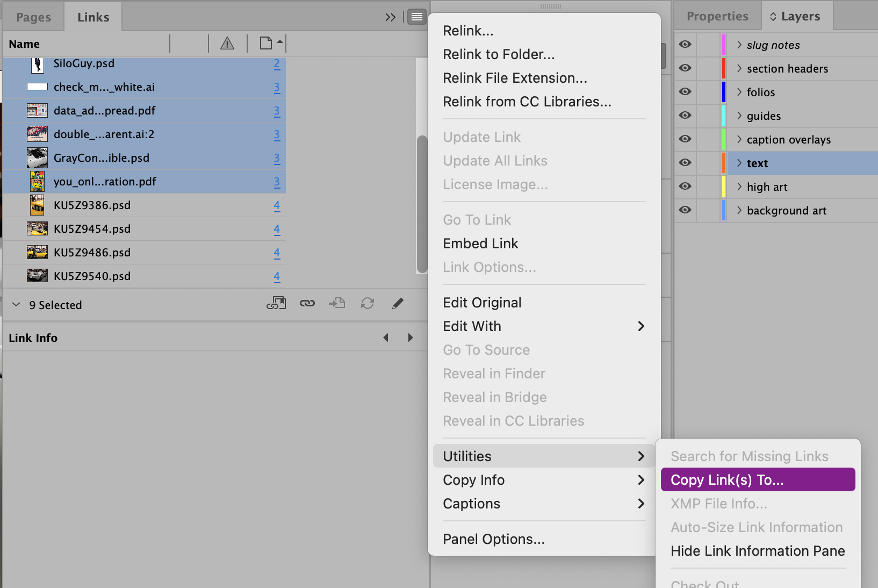Switch to the Pages tab
This screenshot has width=878, height=588.
[x=33, y=17]
